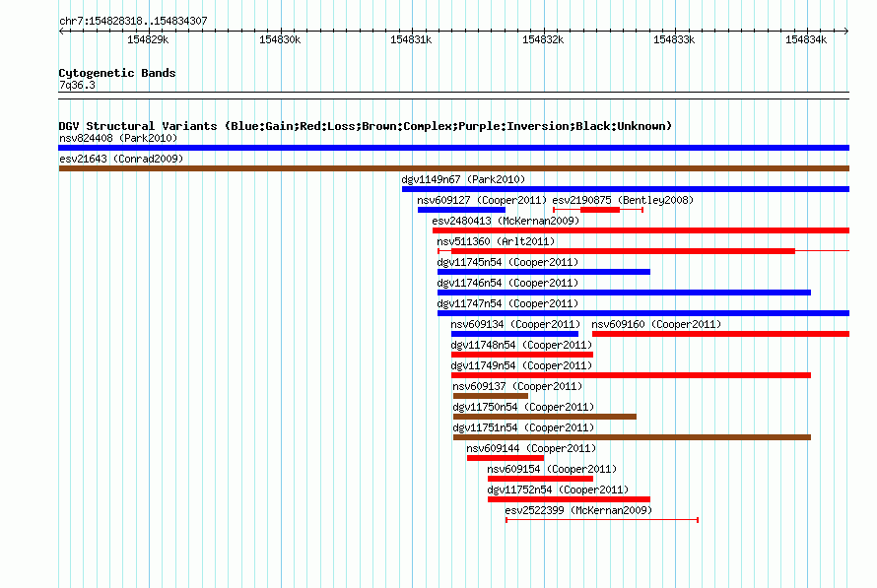Click the DGV Structural Variants track title

[x=366, y=126]
